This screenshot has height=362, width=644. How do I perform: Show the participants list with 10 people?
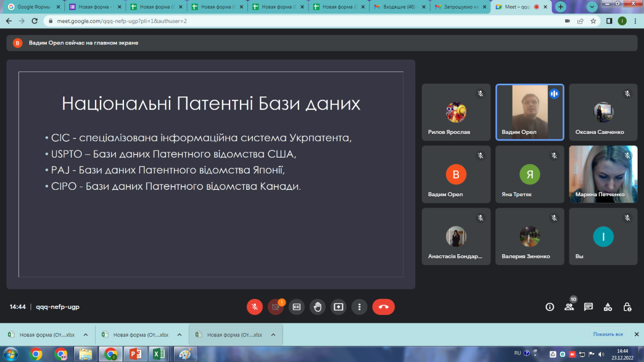pos(569,307)
